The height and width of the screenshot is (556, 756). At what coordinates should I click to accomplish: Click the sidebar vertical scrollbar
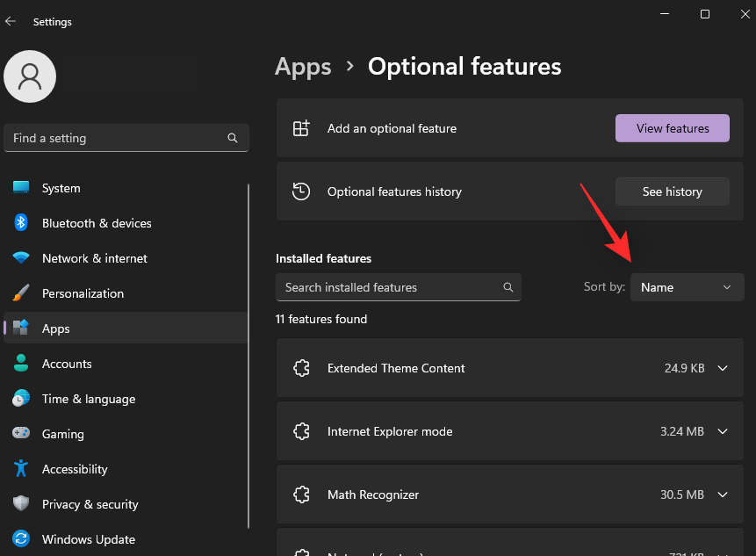(x=248, y=356)
